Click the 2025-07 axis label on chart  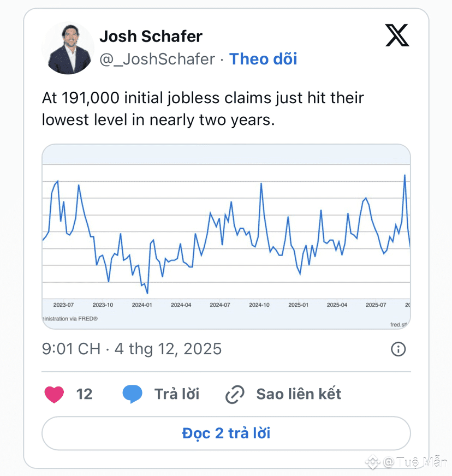coord(376,305)
